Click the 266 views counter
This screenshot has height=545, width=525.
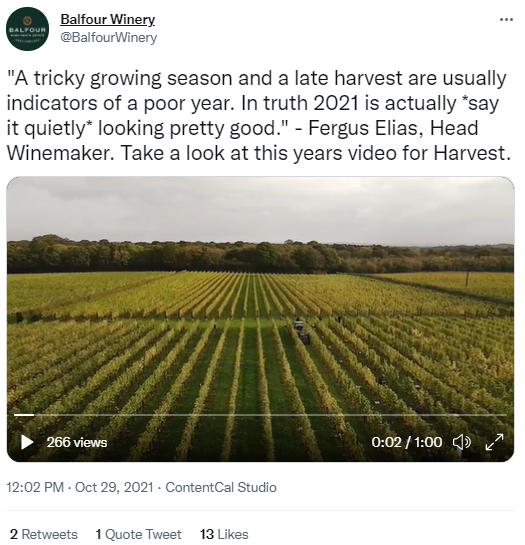coord(77,442)
